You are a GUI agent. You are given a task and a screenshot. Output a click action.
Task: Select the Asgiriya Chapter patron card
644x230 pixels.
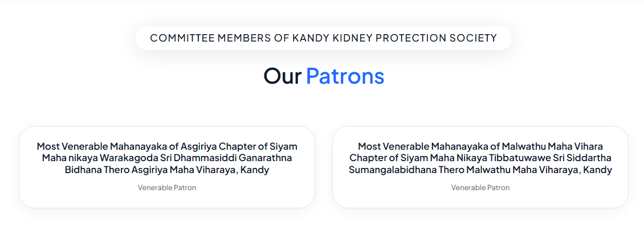pos(167,167)
